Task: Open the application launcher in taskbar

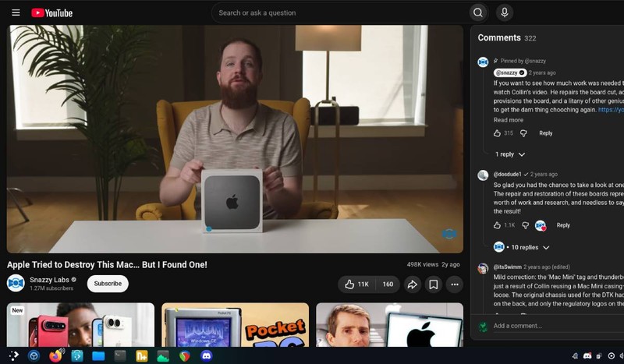Action: click(13, 355)
